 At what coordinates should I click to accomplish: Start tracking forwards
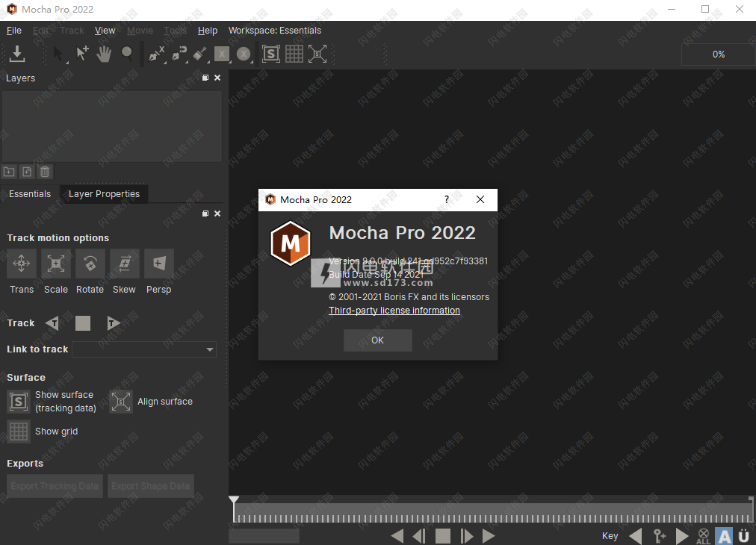point(114,323)
